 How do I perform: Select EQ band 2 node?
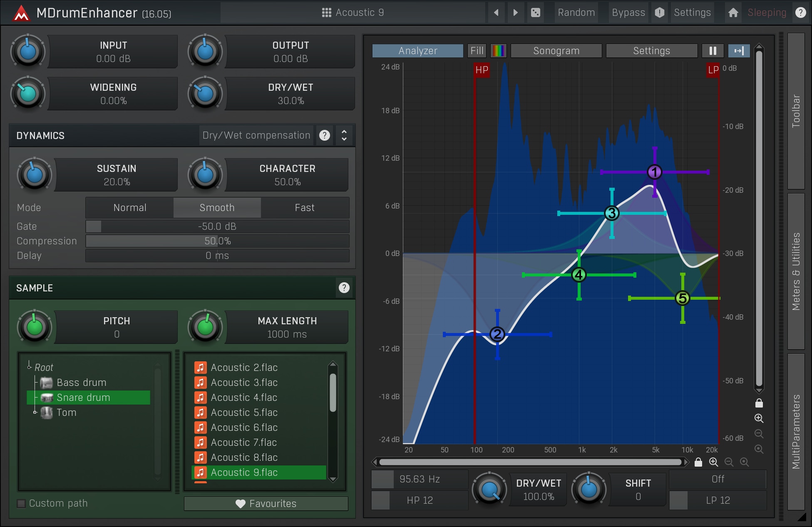point(497,334)
